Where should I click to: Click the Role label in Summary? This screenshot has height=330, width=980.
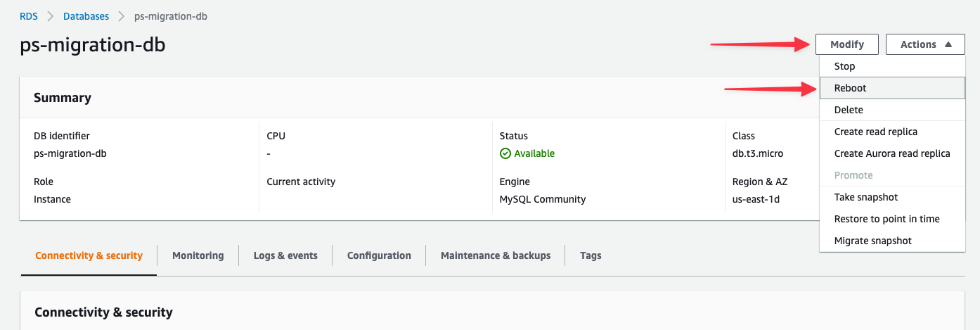pos(44,182)
